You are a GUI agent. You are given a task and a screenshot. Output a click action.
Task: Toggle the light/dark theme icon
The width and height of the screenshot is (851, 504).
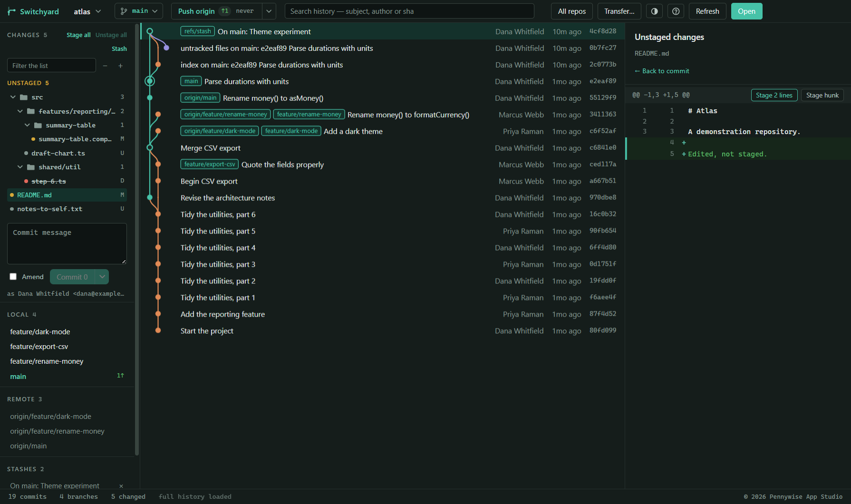(x=654, y=11)
